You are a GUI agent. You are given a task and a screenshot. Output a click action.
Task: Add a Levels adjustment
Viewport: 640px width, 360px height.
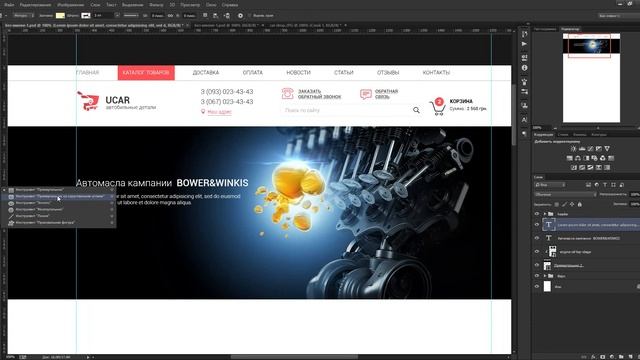coord(582,149)
